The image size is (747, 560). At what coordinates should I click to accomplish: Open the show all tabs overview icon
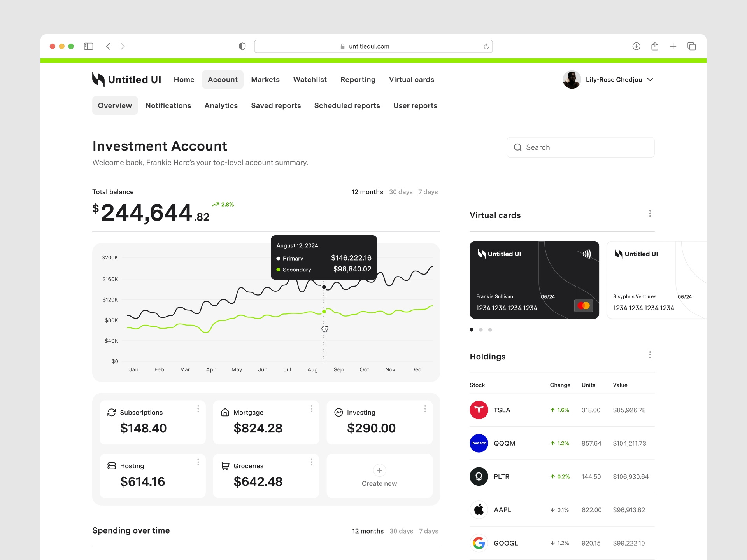pyautogui.click(x=691, y=46)
